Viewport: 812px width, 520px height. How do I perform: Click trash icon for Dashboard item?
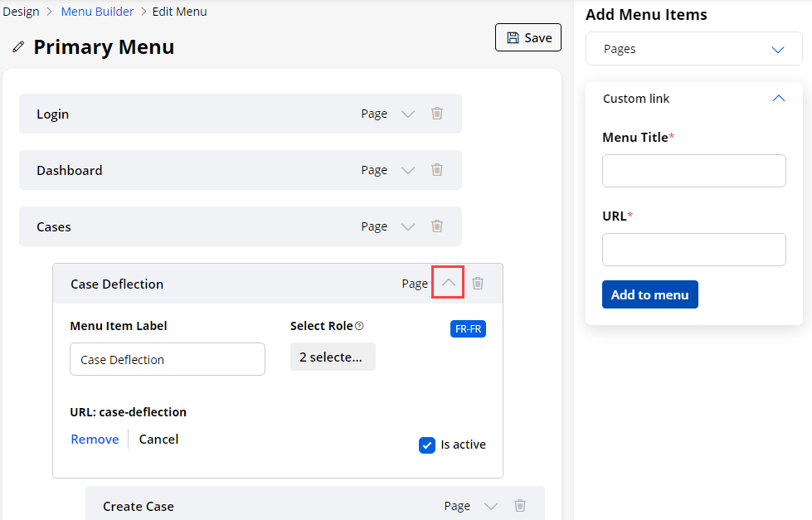pyautogui.click(x=437, y=170)
